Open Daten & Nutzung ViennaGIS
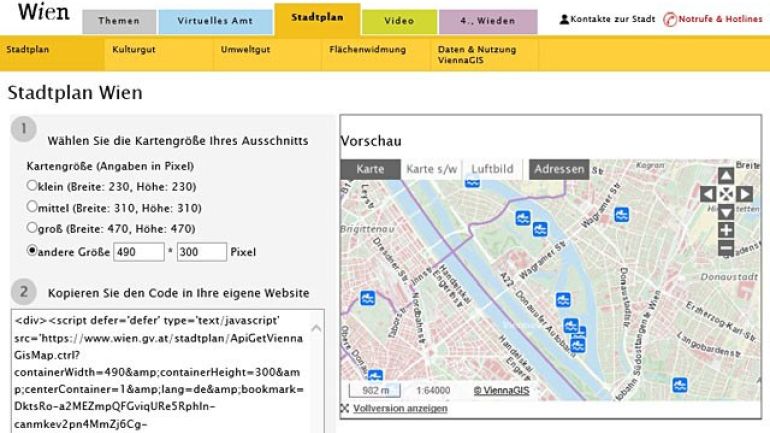This screenshot has width=770, height=433. [477, 54]
